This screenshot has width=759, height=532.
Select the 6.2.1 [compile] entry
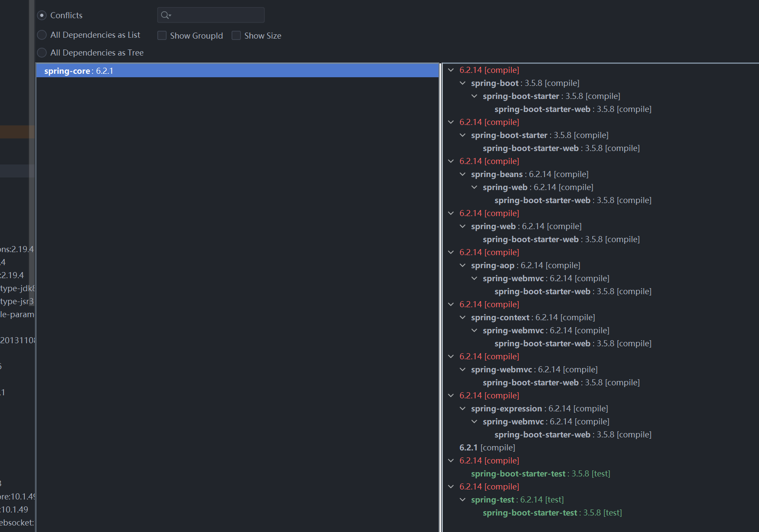coord(487,447)
